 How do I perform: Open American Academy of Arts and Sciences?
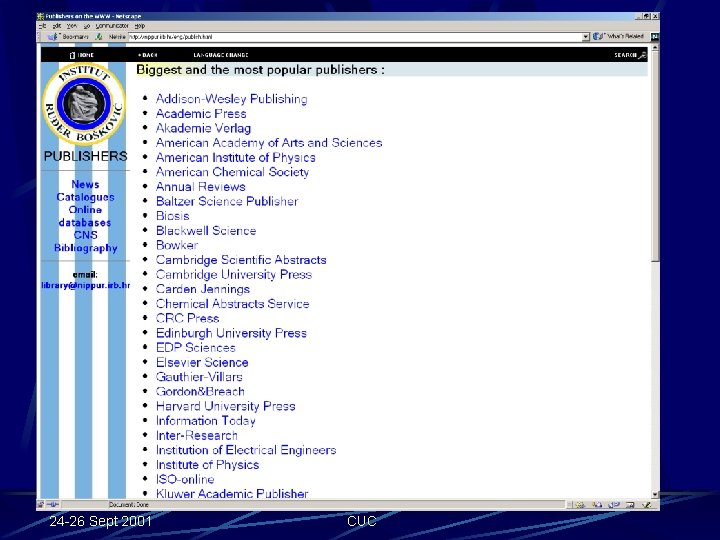(x=269, y=143)
